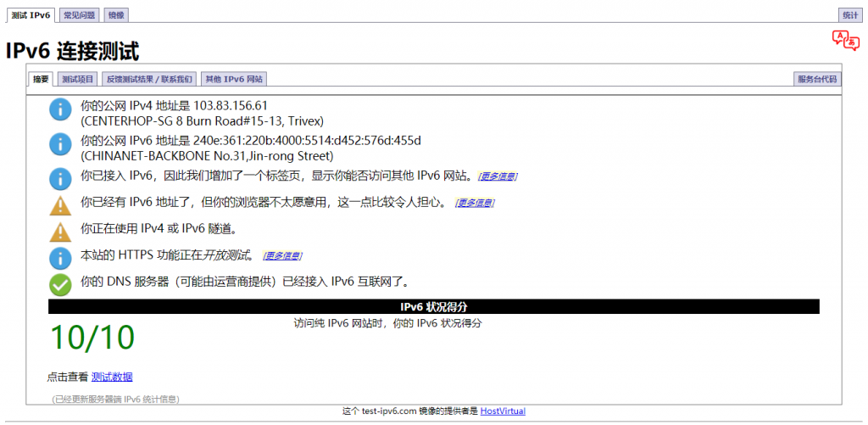This screenshot has width=868, height=425.
Task: Open the 服务台代码 tab
Action: coord(817,79)
